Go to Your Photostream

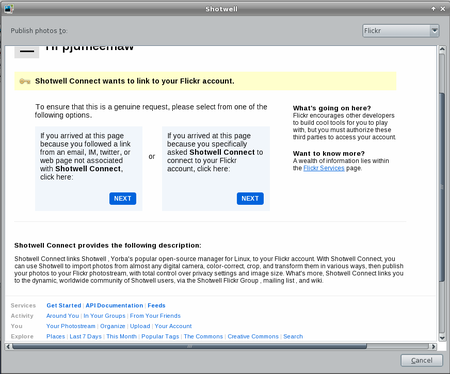click(x=71, y=326)
